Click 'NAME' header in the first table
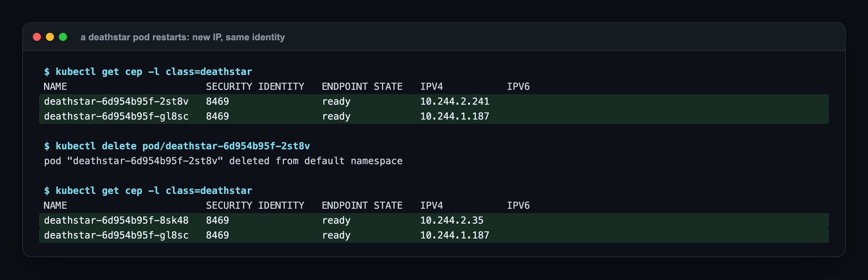868x280 pixels. click(55, 86)
